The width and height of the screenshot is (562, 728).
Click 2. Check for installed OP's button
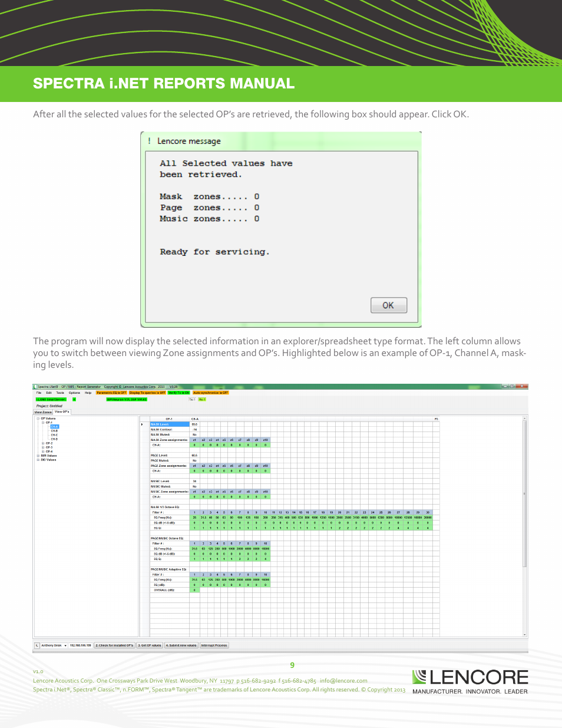(x=115, y=645)
